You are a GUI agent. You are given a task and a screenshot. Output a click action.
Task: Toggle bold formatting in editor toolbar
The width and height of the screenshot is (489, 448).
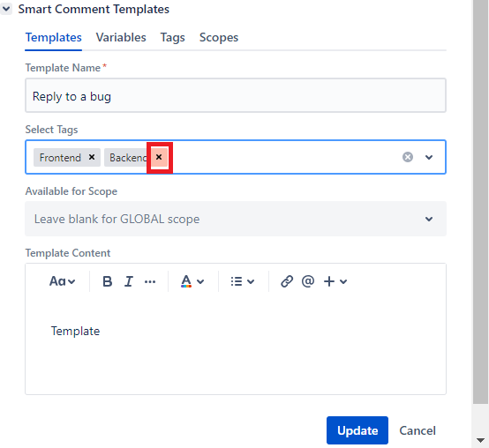tap(108, 281)
